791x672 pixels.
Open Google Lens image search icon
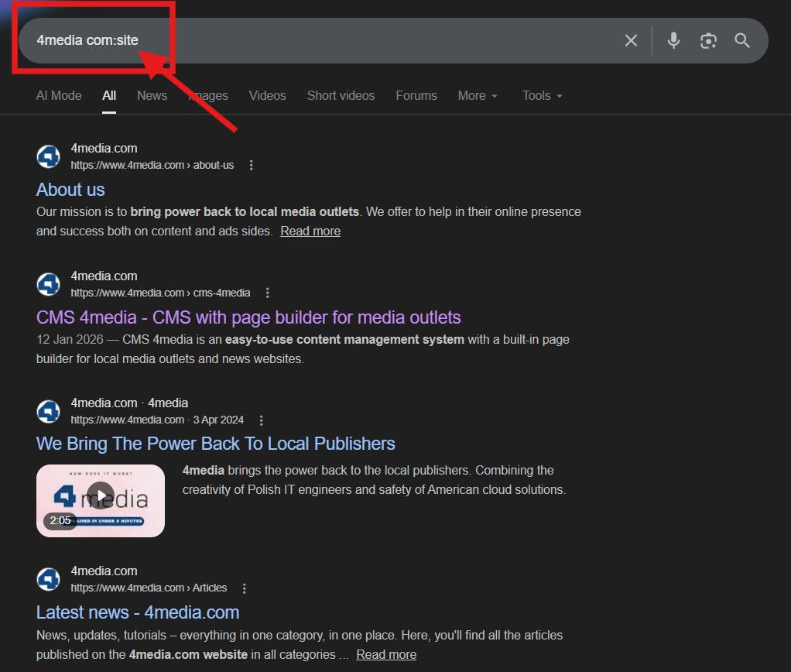pos(708,40)
